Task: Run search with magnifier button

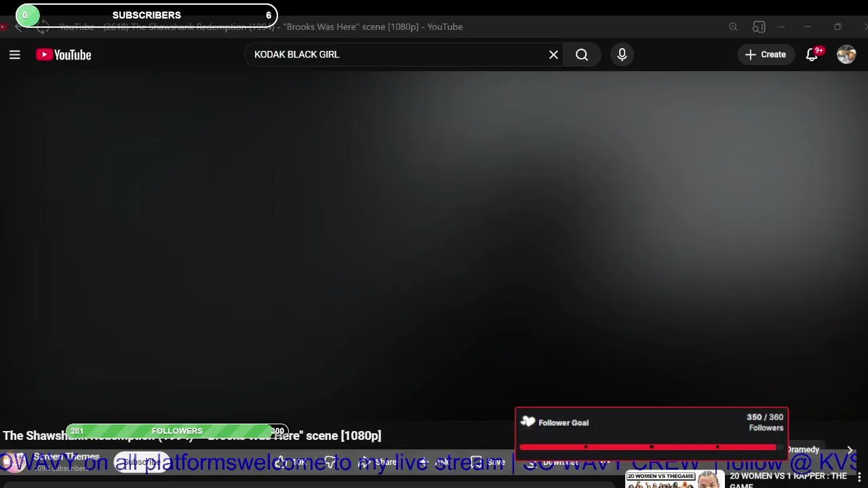Action: [x=582, y=55]
